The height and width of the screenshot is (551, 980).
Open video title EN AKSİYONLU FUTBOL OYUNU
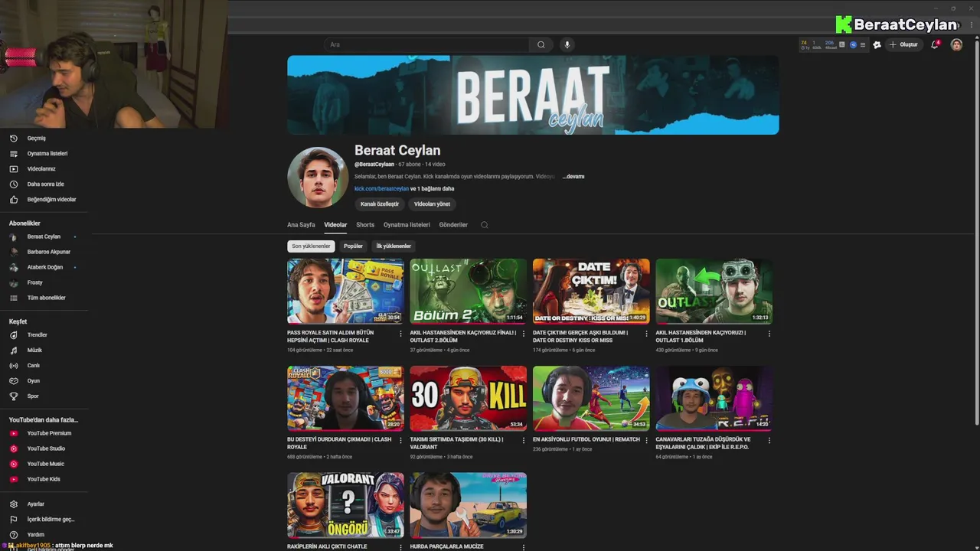pyautogui.click(x=586, y=440)
